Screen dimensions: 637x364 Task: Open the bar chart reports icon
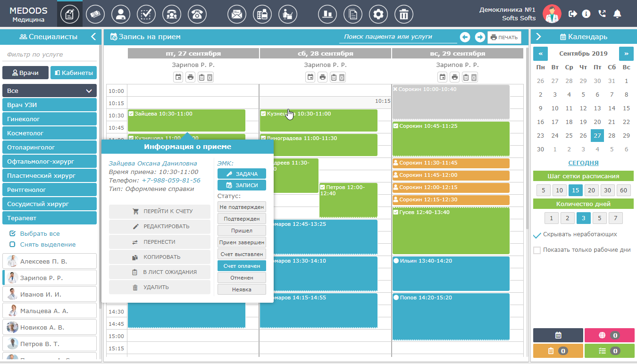click(327, 14)
